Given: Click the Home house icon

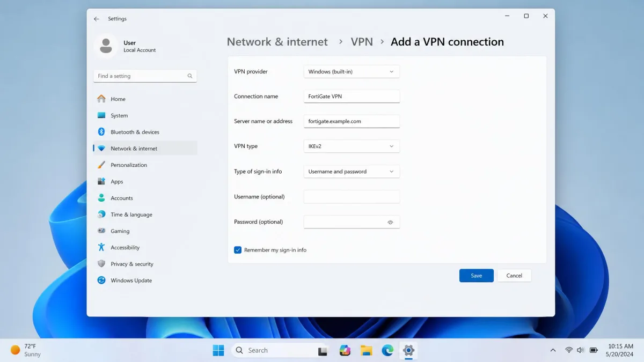Looking at the screenshot, I should (x=101, y=99).
